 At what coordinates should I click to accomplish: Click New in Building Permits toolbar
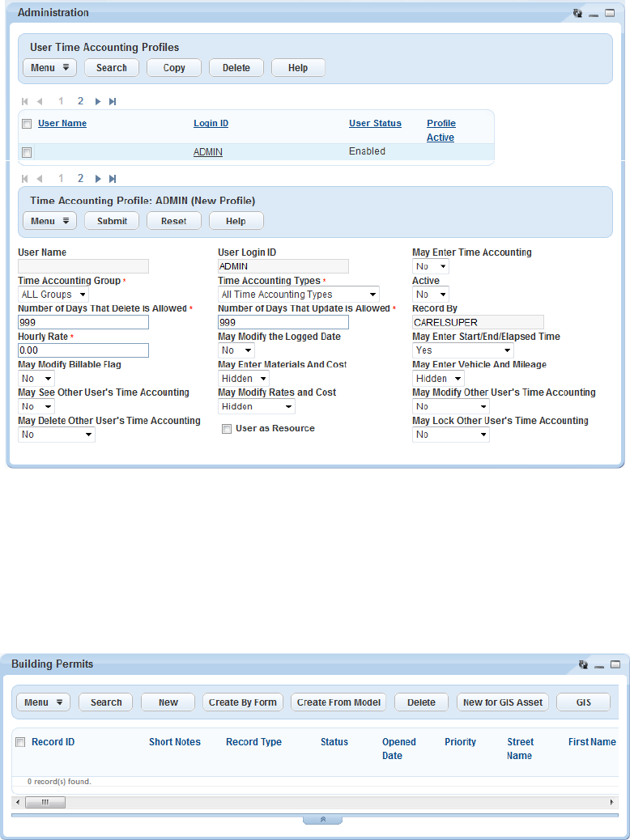pos(168,702)
